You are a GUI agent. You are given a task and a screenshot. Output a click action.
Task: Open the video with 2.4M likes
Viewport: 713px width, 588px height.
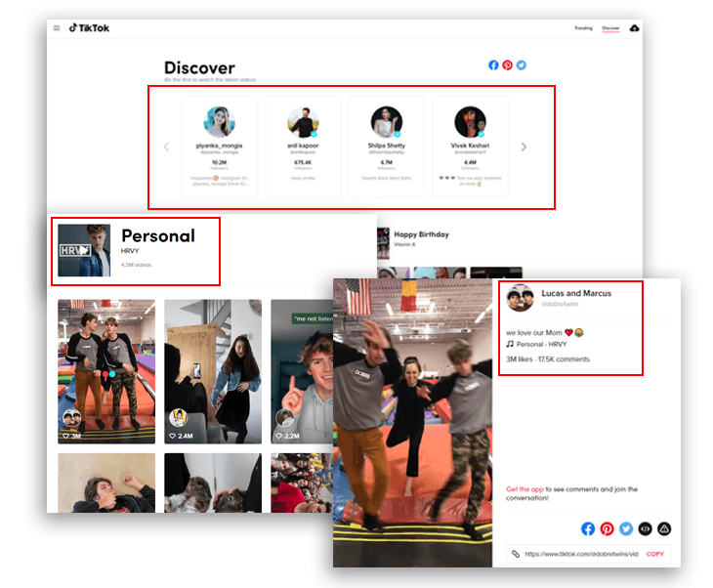213,371
